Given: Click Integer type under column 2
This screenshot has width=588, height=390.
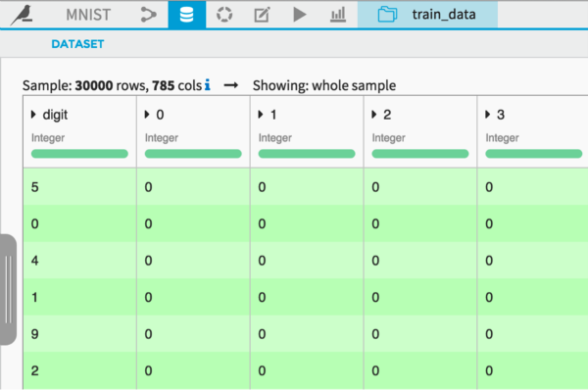Looking at the screenshot, I should pos(388,138).
